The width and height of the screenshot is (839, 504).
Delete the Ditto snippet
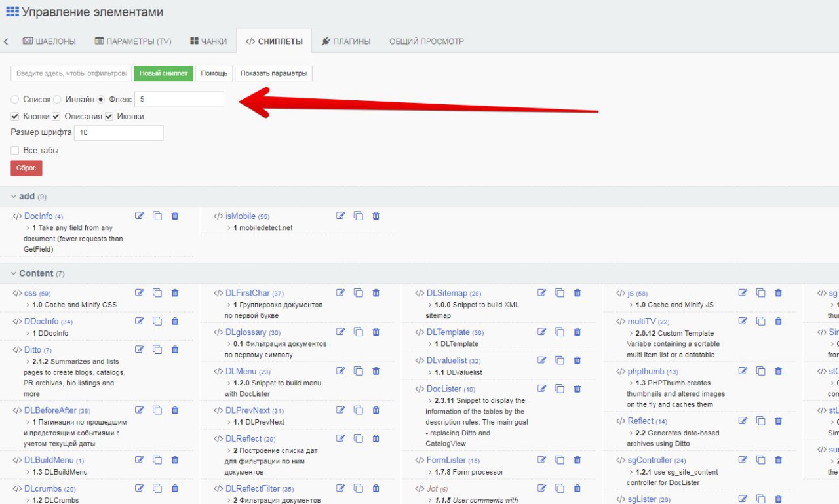pos(175,349)
